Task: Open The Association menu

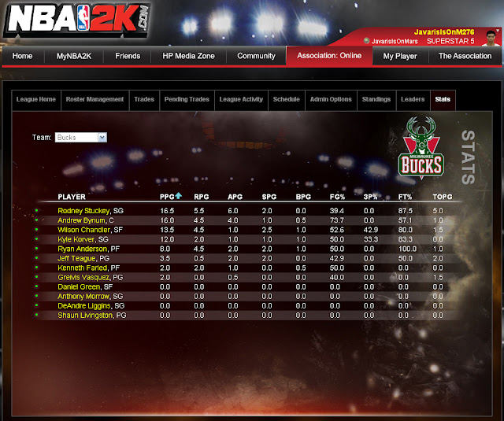Action: (x=465, y=56)
